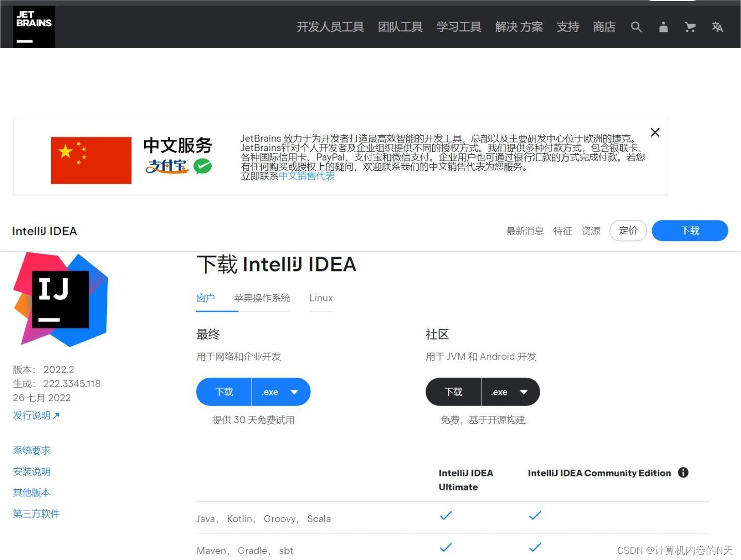The image size is (741, 560).
Task: Click '免费, 基于开源构建' text
Action: [x=483, y=420]
